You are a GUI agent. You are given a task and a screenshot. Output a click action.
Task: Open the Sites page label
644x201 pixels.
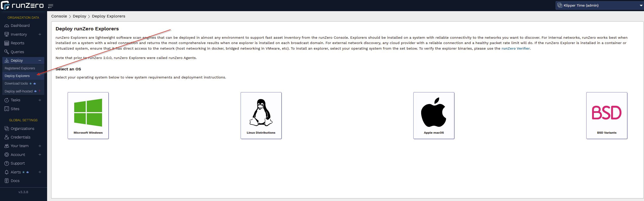tap(15, 109)
